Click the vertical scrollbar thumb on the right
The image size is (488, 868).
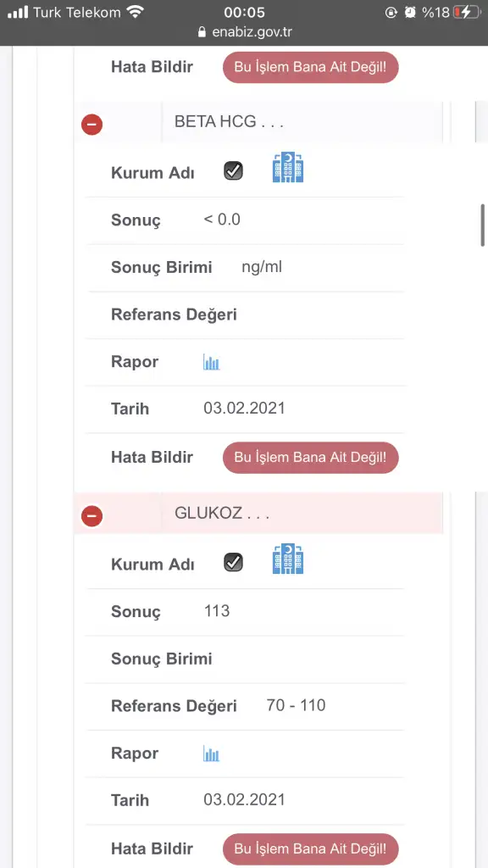(483, 225)
